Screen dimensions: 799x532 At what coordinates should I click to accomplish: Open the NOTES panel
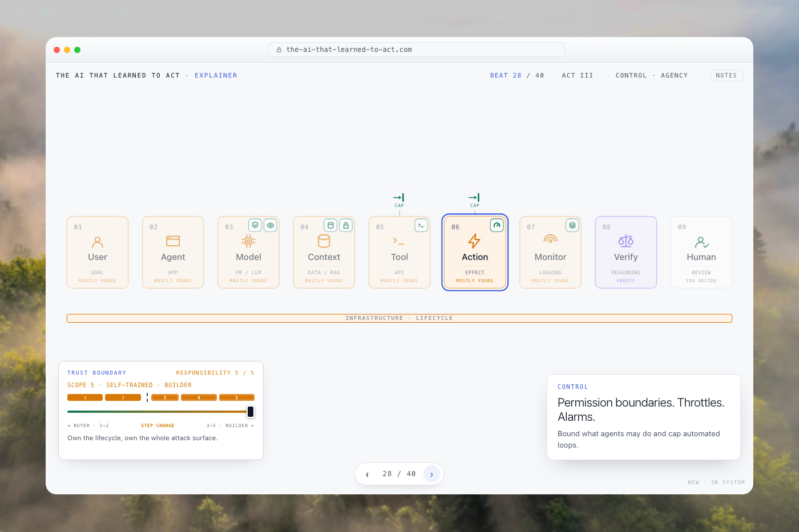(727, 75)
